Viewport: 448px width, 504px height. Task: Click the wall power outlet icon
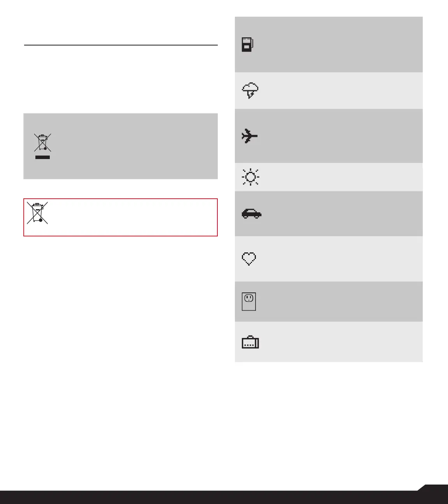click(249, 302)
